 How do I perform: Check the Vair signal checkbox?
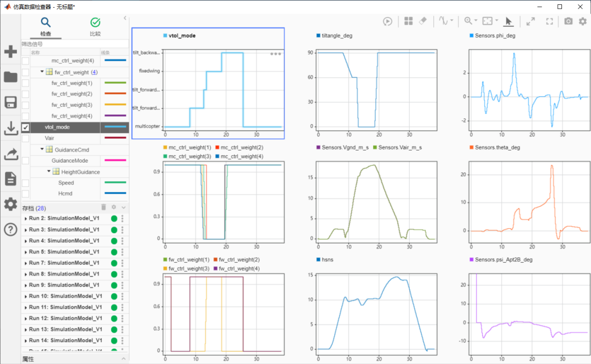[x=25, y=138]
